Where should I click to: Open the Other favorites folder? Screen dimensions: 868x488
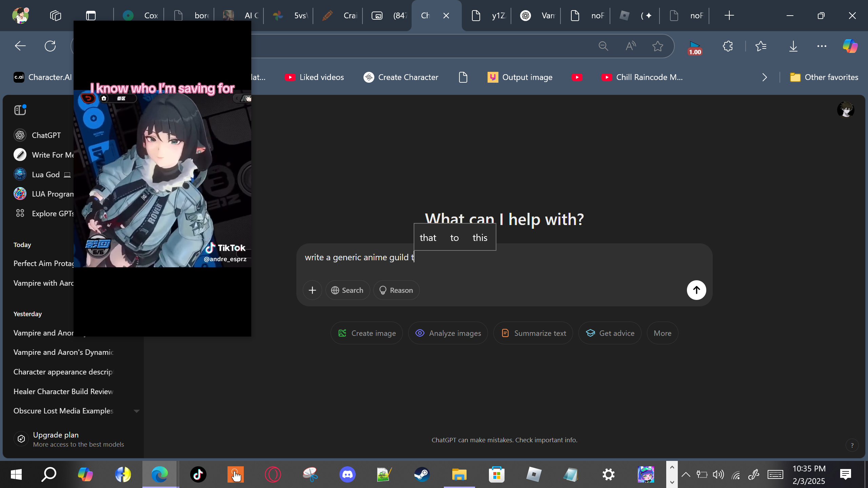click(x=824, y=77)
